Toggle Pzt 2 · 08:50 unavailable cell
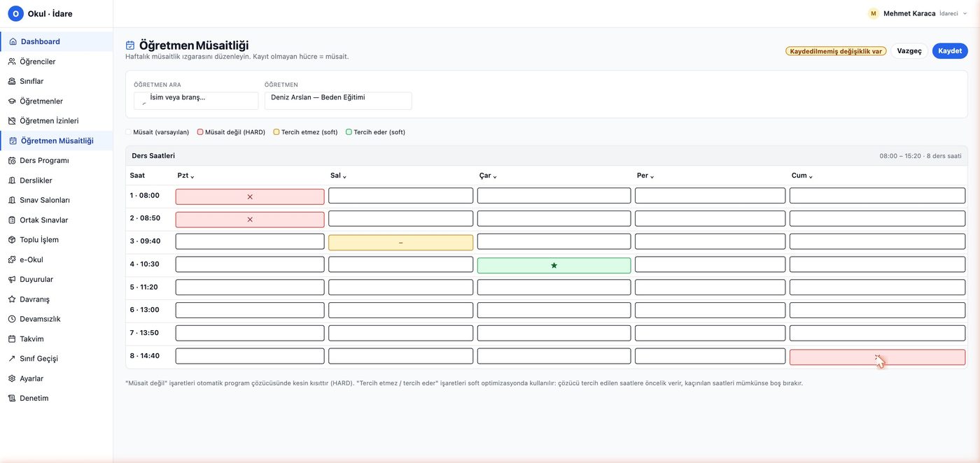Screen dimensions: 980x463 point(250,220)
